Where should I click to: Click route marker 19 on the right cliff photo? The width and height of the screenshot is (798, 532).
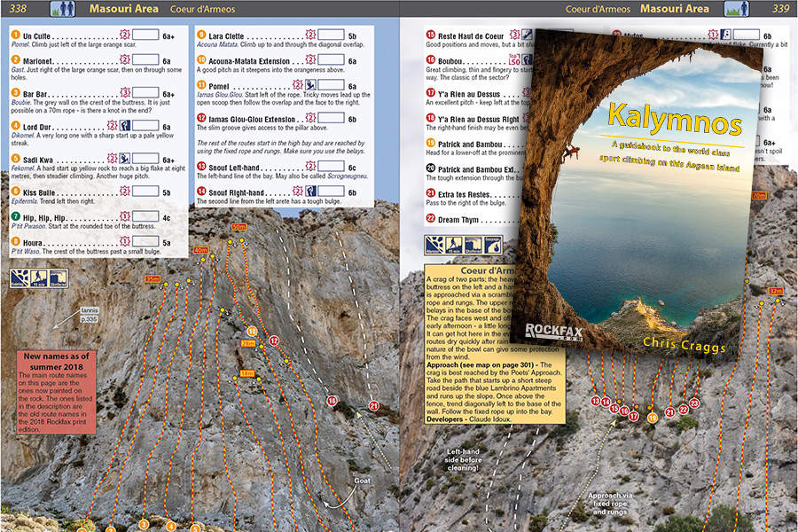coord(653,418)
